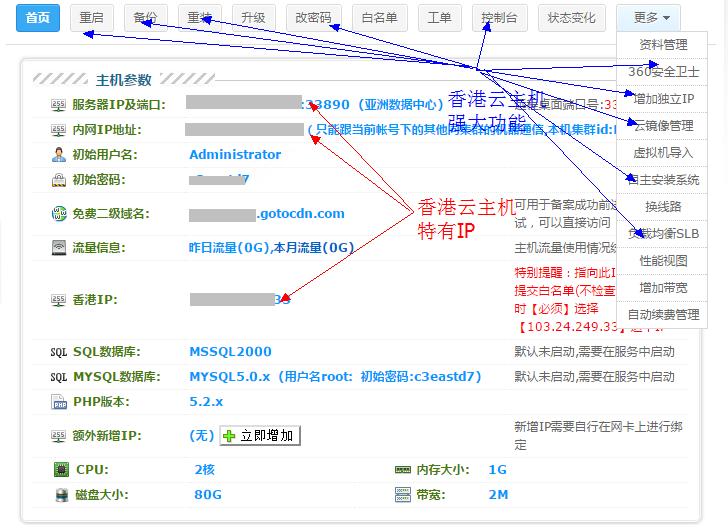The width and height of the screenshot is (728, 527).
Task: Click the SQL icon beside MYSQL数据库
Action: point(59,377)
